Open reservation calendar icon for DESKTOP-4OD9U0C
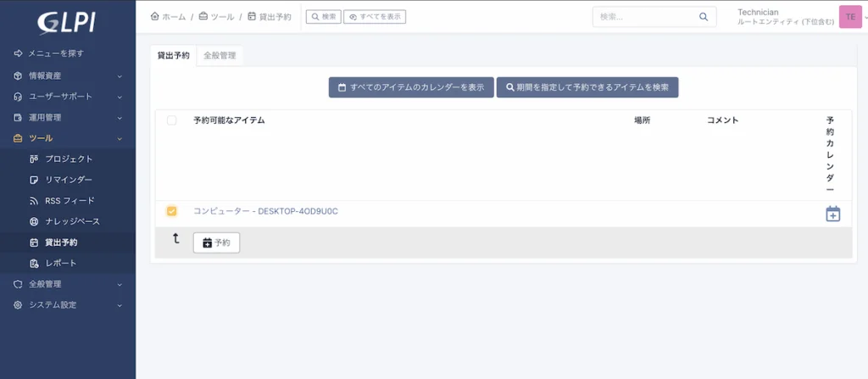Image resolution: width=868 pixels, height=379 pixels. (832, 214)
